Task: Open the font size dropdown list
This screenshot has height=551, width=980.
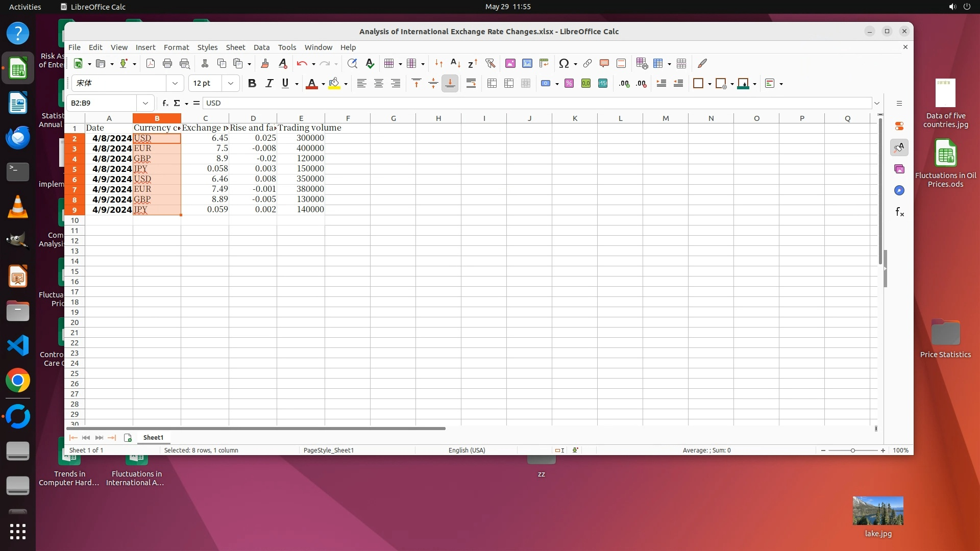Action: click(231, 83)
